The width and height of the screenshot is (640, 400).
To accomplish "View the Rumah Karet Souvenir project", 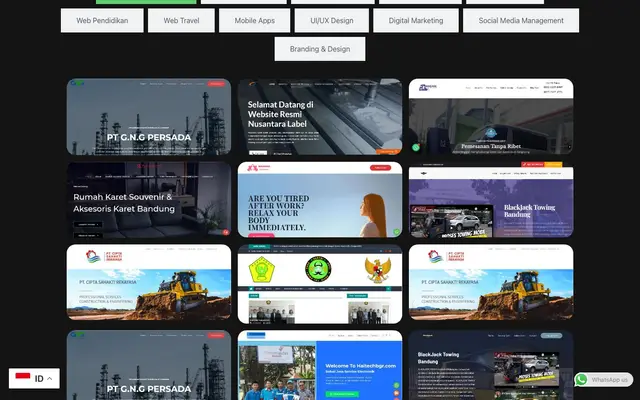I will [149, 200].
